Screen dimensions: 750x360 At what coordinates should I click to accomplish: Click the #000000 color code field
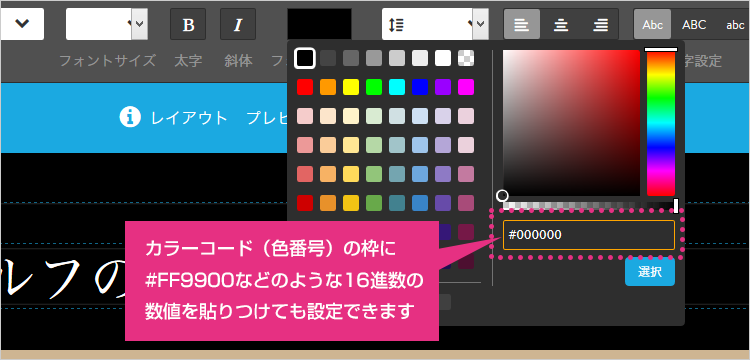[589, 235]
